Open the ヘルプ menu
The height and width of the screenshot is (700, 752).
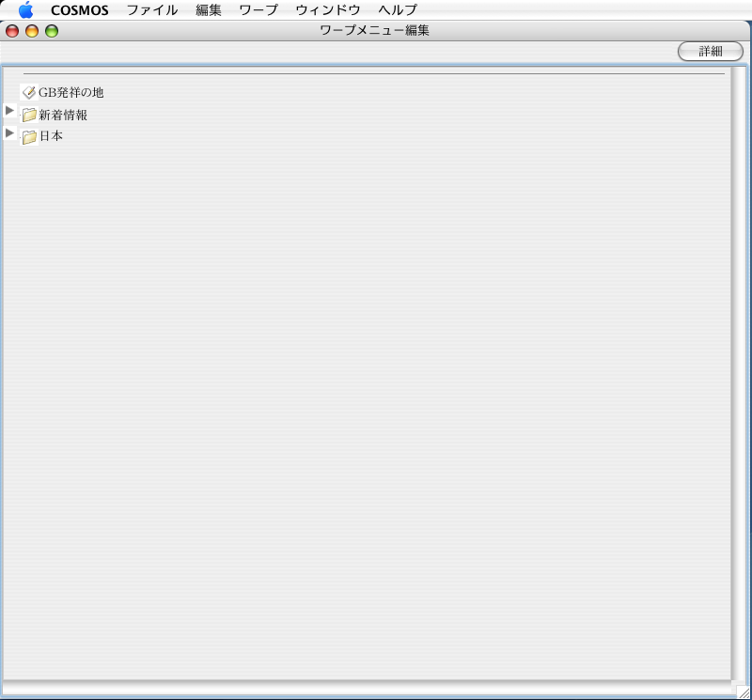point(398,10)
